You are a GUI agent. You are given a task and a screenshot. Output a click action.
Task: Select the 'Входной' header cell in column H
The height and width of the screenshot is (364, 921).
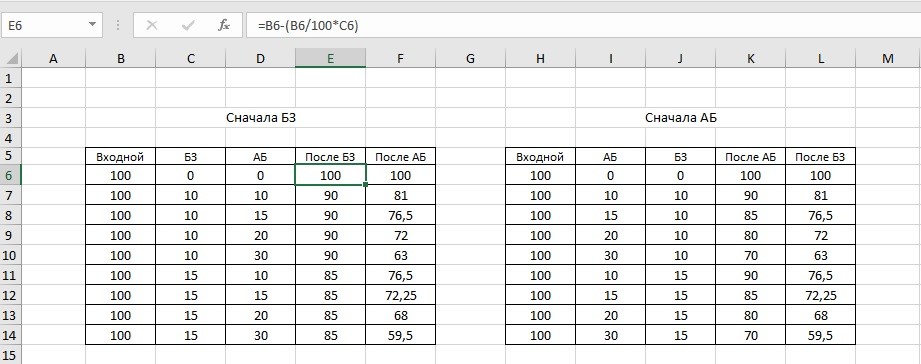[540, 157]
